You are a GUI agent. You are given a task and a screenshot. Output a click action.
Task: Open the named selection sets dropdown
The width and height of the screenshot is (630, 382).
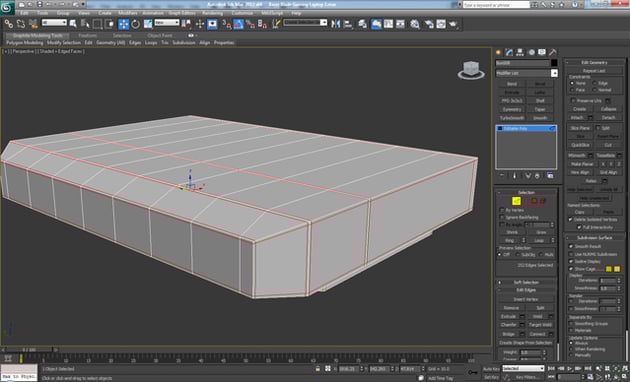click(305, 23)
